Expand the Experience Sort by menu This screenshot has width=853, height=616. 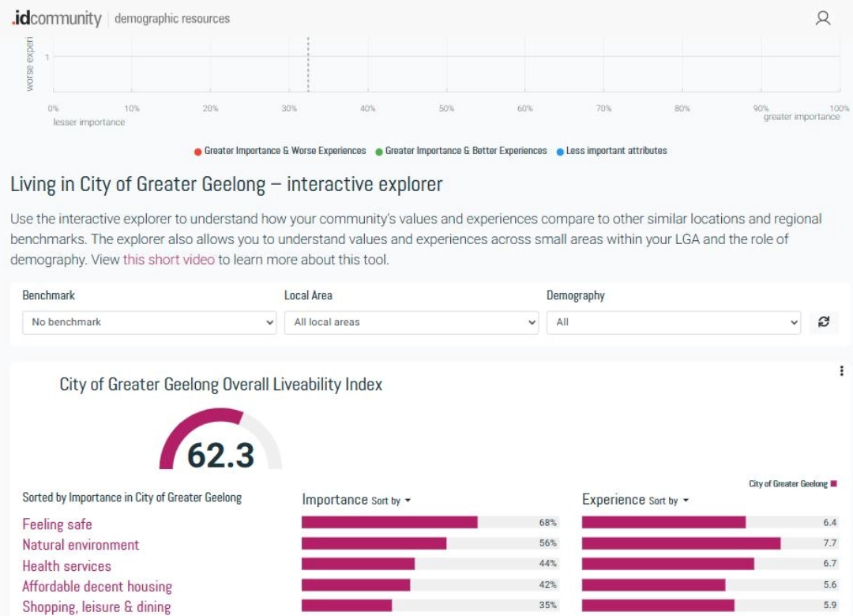669,501
